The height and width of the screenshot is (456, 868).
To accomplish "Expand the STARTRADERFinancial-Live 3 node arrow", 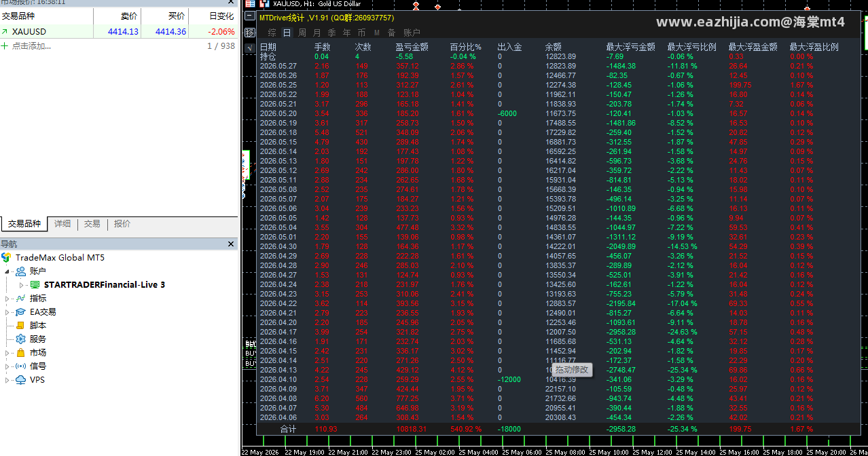I will pos(22,284).
